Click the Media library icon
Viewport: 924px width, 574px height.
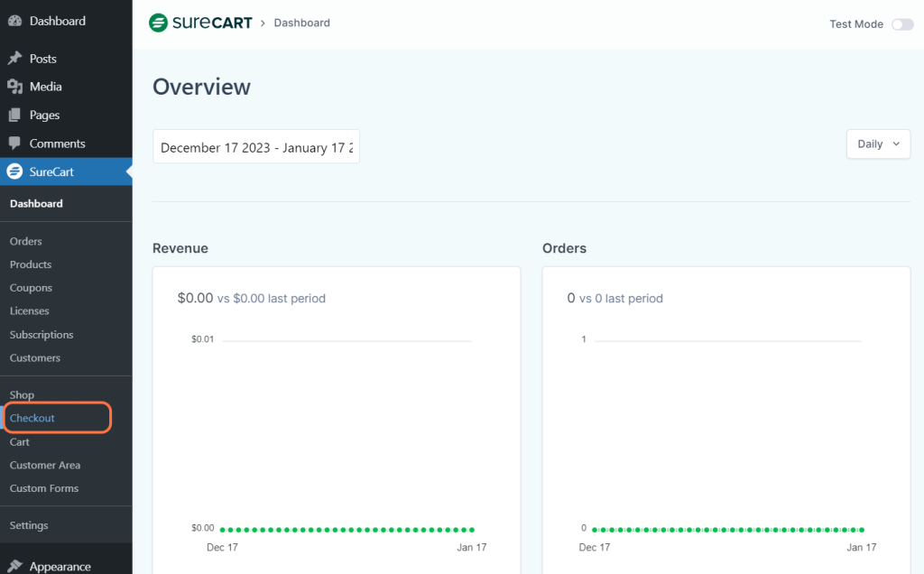coord(14,87)
